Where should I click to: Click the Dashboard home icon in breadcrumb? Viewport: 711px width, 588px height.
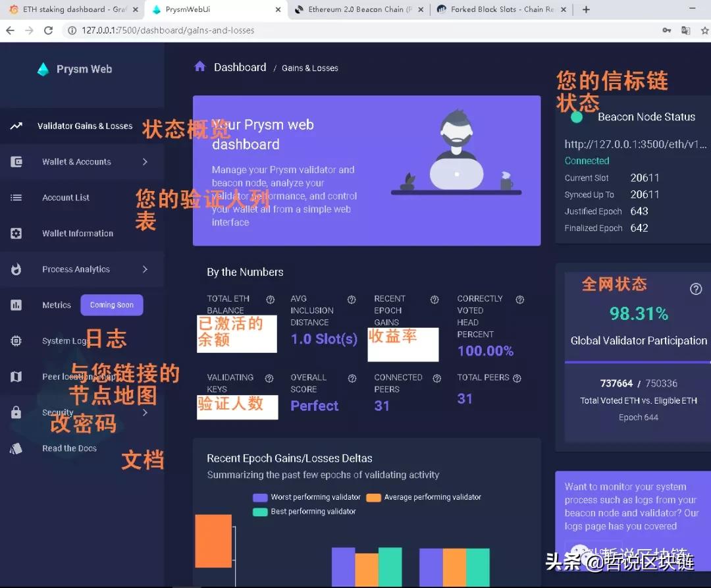click(200, 67)
